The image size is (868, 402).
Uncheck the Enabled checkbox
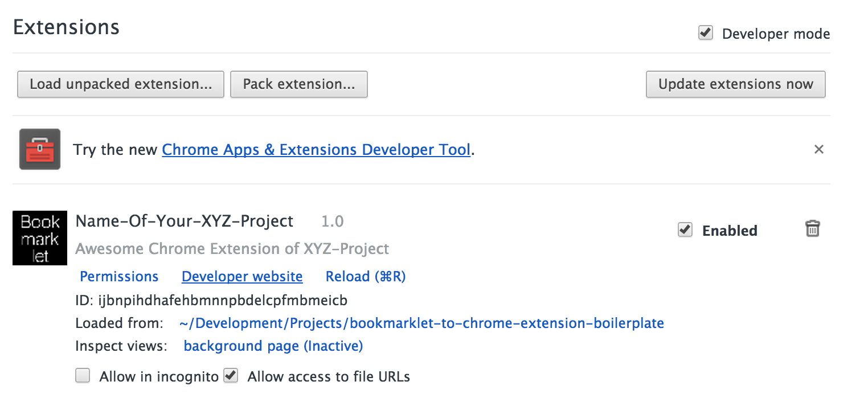point(685,230)
